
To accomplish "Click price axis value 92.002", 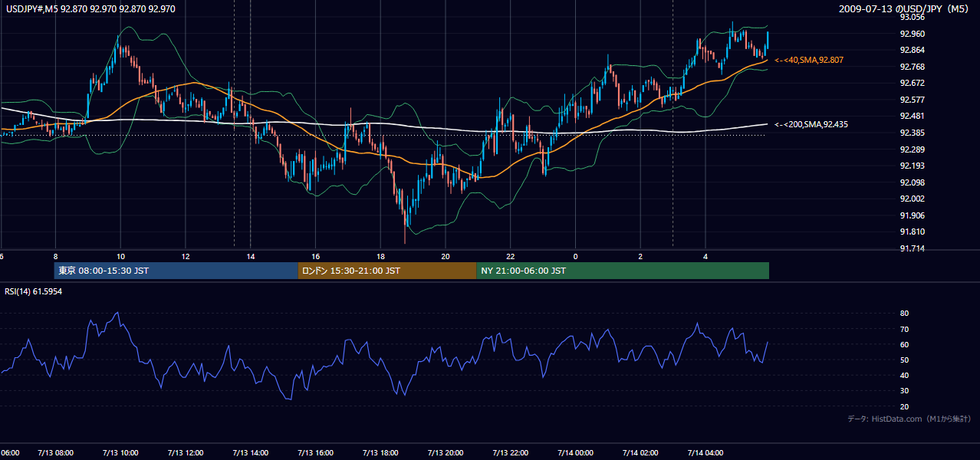I will pos(912,199).
